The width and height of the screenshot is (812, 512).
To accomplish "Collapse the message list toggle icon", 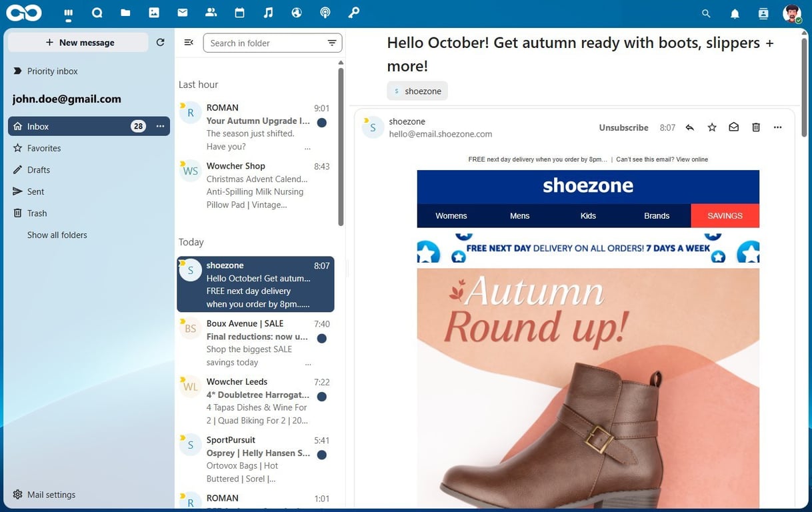I will pyautogui.click(x=189, y=43).
